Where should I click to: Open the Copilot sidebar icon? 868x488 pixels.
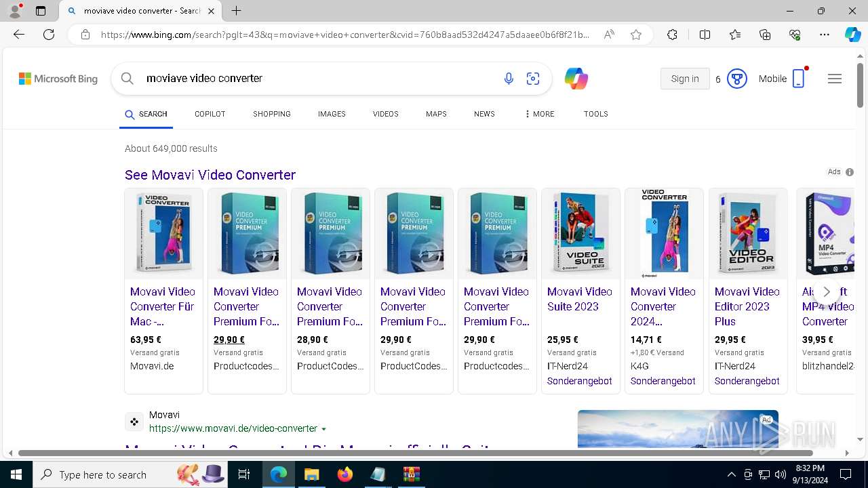coord(852,35)
